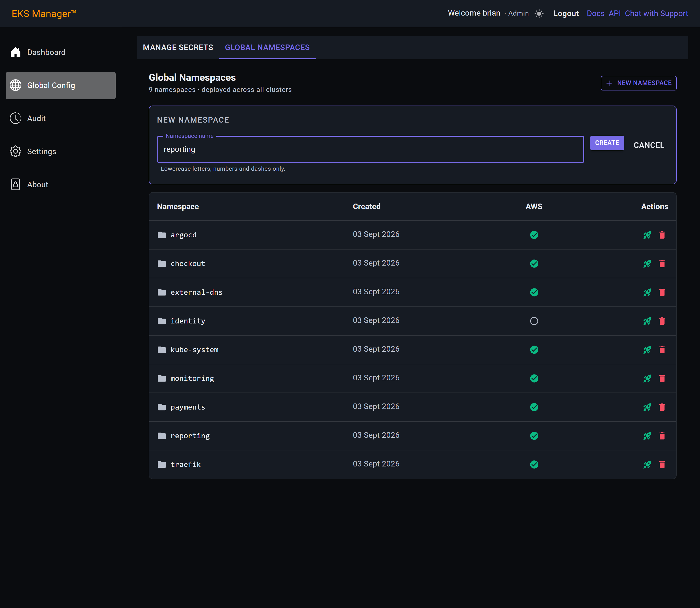Open the Audit page label in sidebar
This screenshot has width=700, height=608.
[36, 118]
